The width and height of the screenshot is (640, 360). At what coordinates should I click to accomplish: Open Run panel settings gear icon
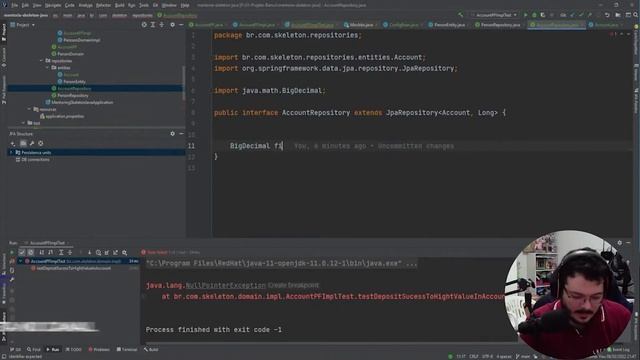click(x=620, y=243)
